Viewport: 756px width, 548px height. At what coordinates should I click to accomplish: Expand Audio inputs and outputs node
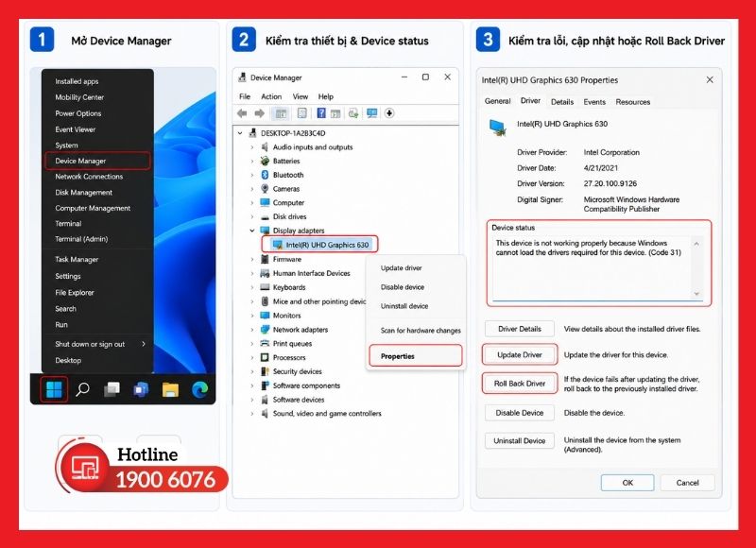[252, 147]
